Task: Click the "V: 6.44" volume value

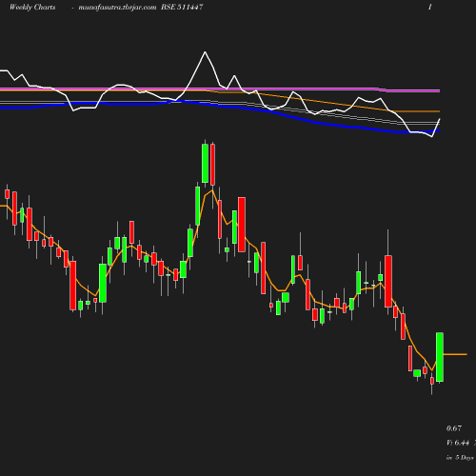Action: [458, 443]
